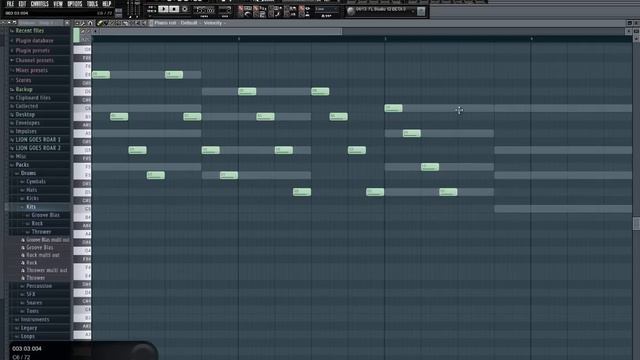Open the Percussion folder
640x360 pixels.
pos(39,286)
